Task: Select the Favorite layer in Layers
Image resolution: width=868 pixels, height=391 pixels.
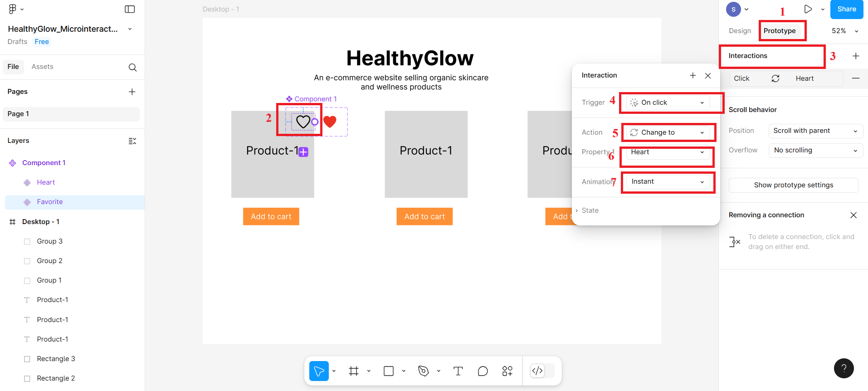Action: 50,202
